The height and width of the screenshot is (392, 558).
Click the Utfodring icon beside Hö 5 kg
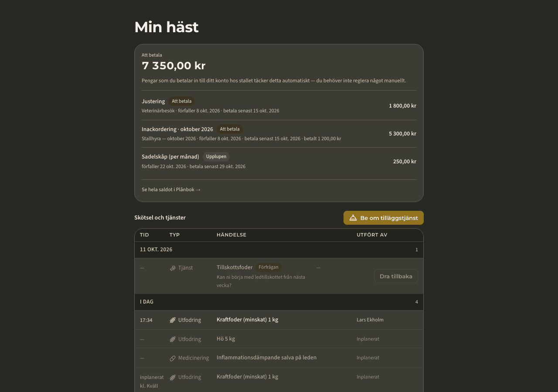point(173,339)
